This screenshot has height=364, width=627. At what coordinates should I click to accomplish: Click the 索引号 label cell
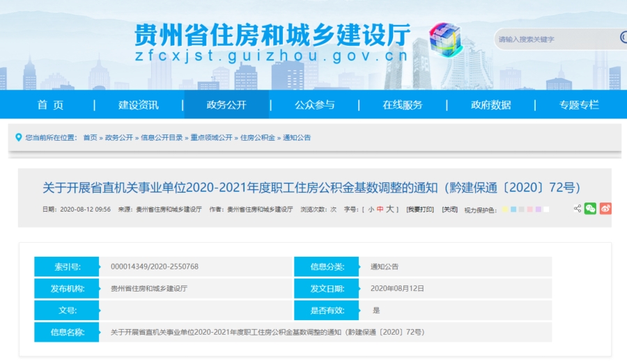click(66, 267)
